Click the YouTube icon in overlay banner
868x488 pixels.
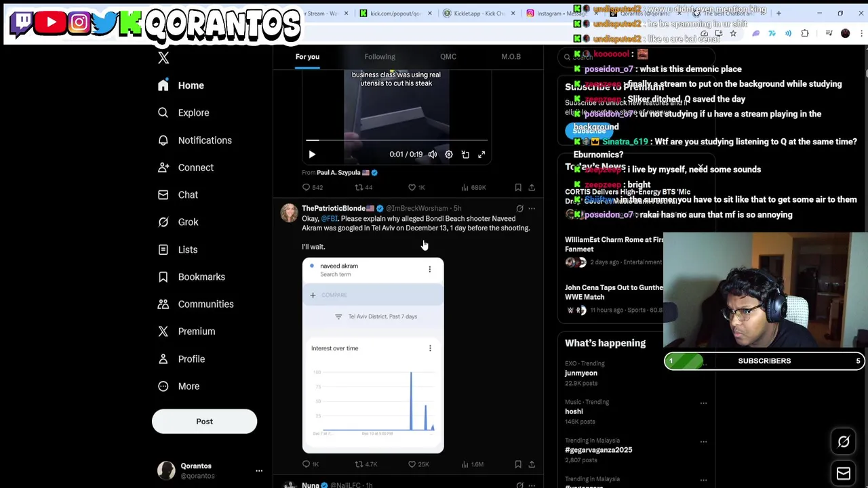(x=51, y=22)
